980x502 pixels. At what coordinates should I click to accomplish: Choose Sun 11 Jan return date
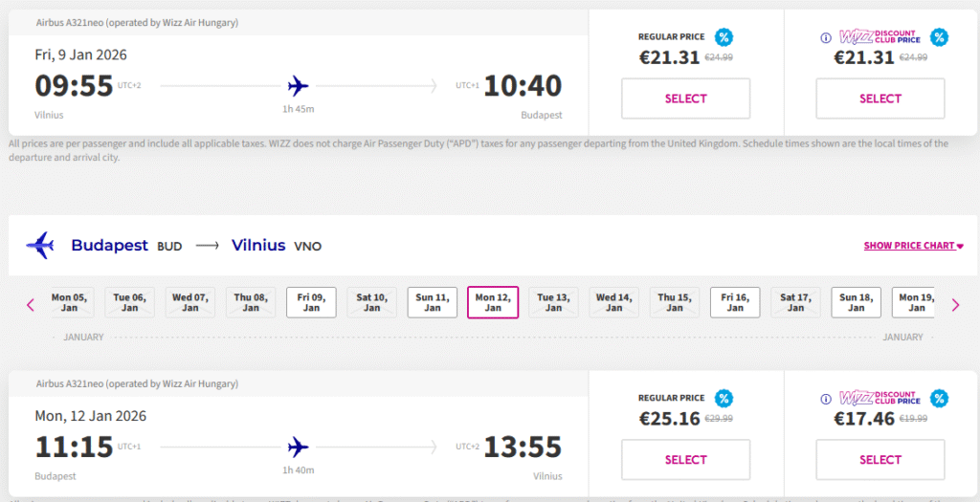click(433, 302)
